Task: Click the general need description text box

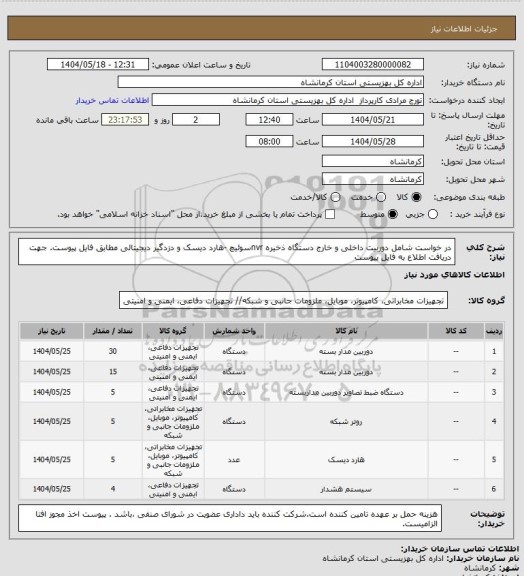Action: [237, 252]
